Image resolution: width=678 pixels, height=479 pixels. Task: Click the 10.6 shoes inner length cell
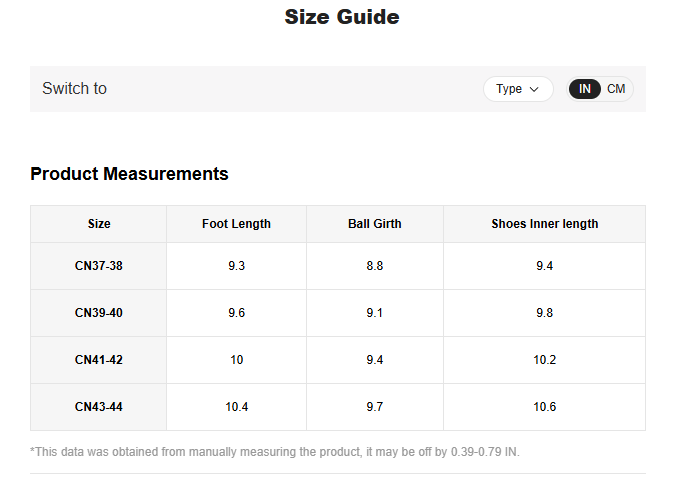(544, 407)
